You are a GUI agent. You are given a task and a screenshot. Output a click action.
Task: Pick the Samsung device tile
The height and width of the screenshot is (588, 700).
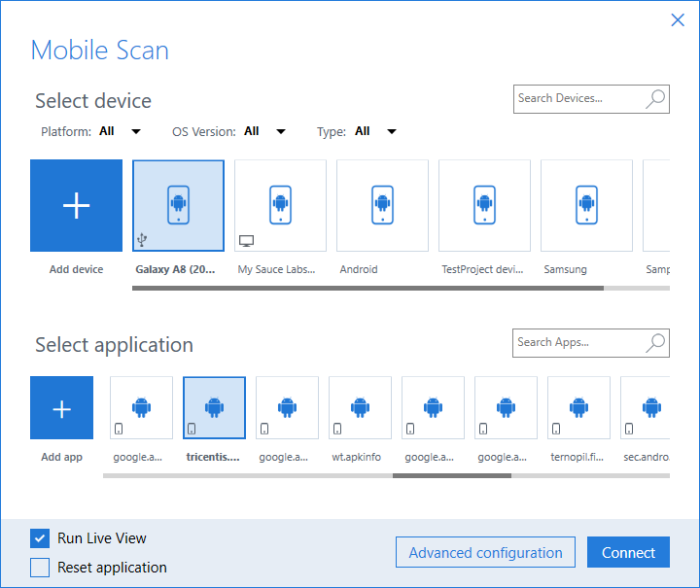pyautogui.click(x=586, y=205)
